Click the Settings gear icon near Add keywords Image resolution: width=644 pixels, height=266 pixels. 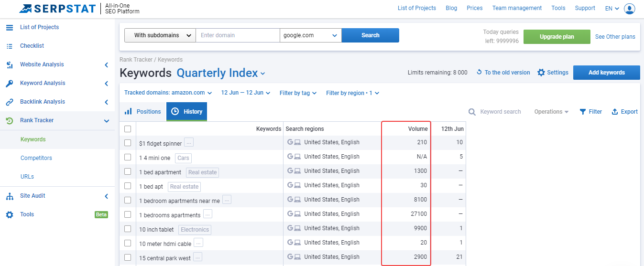click(x=541, y=73)
